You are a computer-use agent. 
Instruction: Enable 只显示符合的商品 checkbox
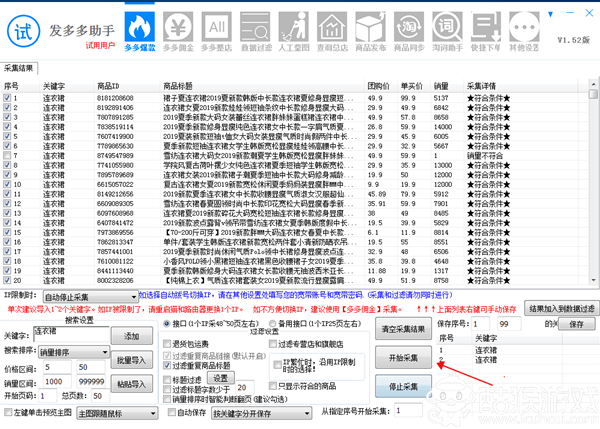273,385
